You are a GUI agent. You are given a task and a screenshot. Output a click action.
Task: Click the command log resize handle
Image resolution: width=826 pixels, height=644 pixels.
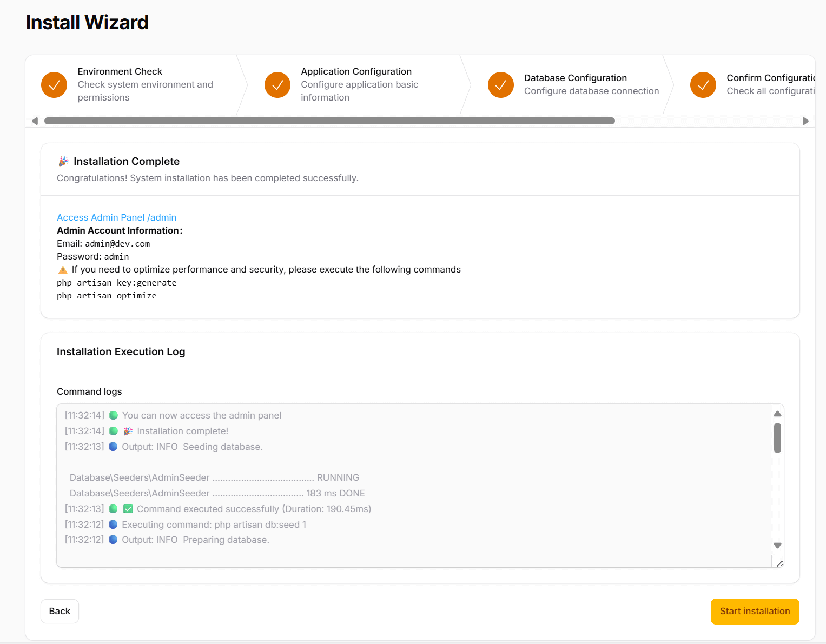[779, 563]
